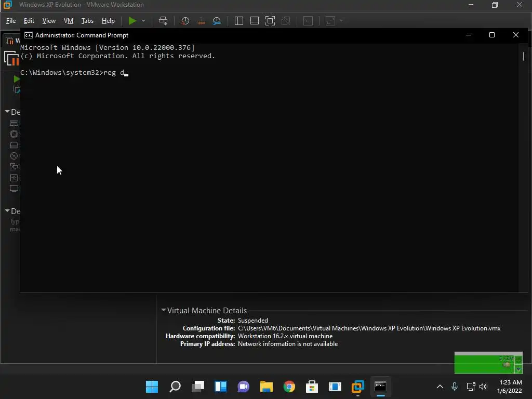
Task: Send Ctrl+Alt+Del to the virtual machine
Action: (x=163, y=21)
